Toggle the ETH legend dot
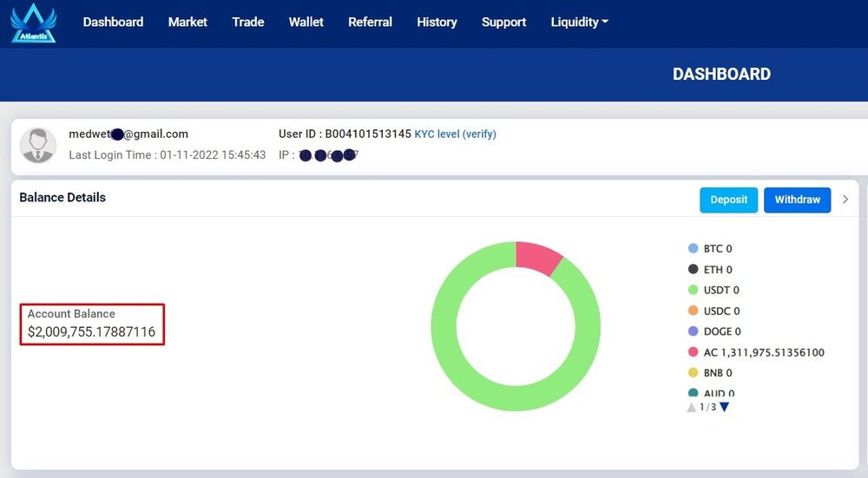This screenshot has width=868, height=478. [693, 270]
